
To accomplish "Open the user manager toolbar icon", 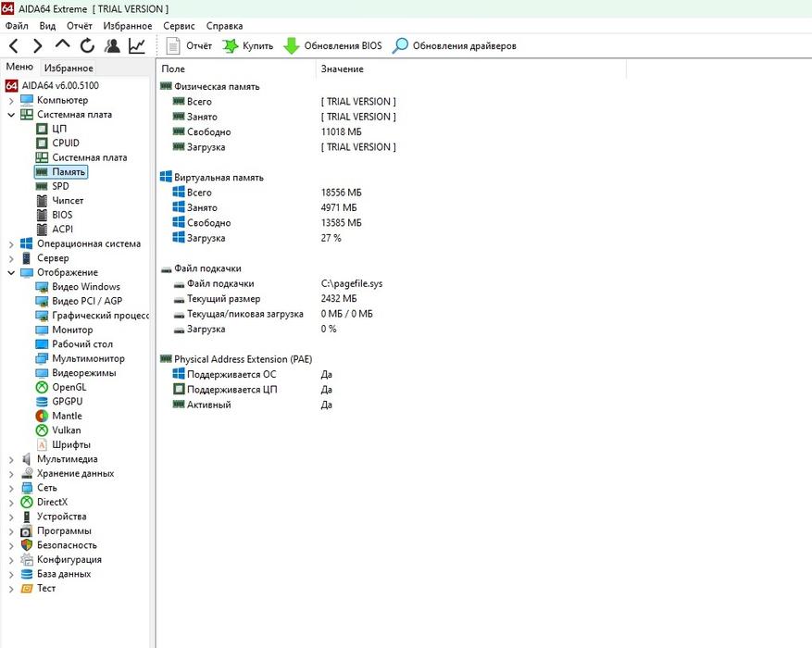I will [x=112, y=46].
